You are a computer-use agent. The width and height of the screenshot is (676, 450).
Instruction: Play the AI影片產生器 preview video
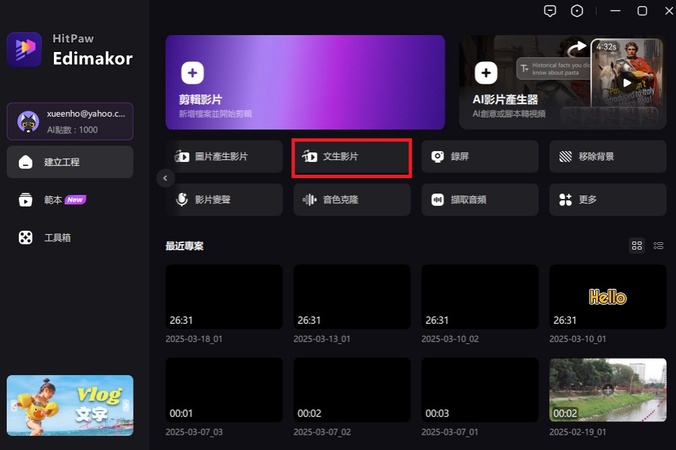[x=626, y=83]
